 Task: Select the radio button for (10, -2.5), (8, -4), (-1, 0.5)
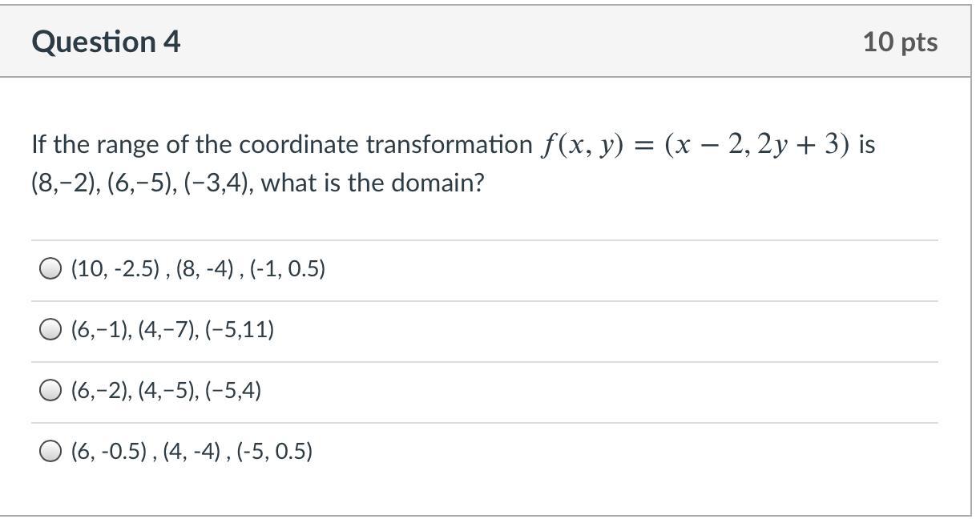[x=50, y=269]
